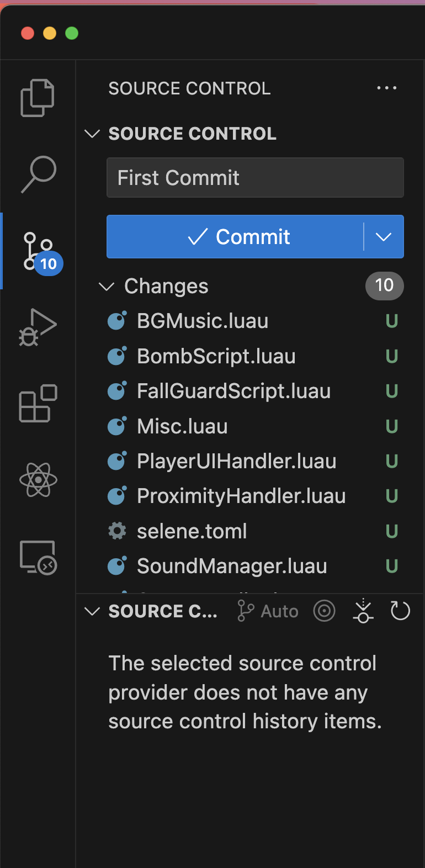Fetch commits using the graph toolbar icon
Screen dimensions: 425x868
click(363, 611)
